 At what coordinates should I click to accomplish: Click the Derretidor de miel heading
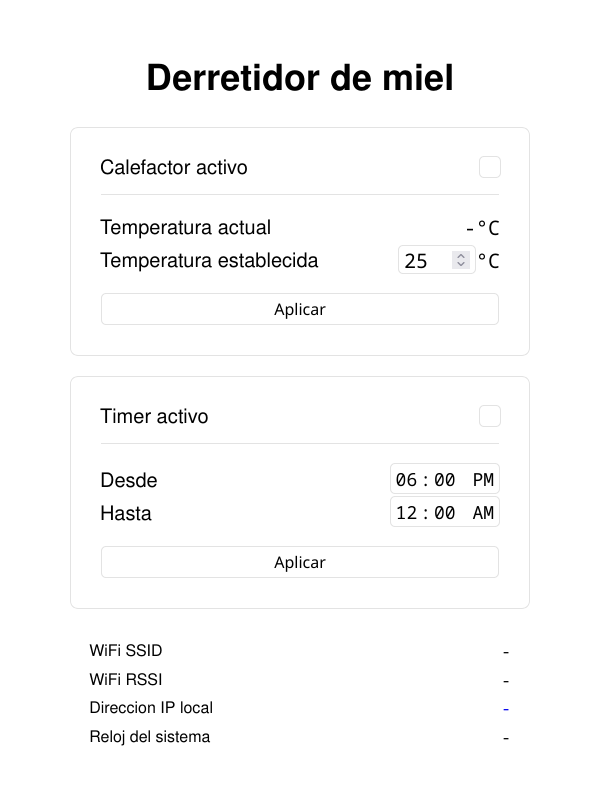pyautogui.click(x=300, y=78)
